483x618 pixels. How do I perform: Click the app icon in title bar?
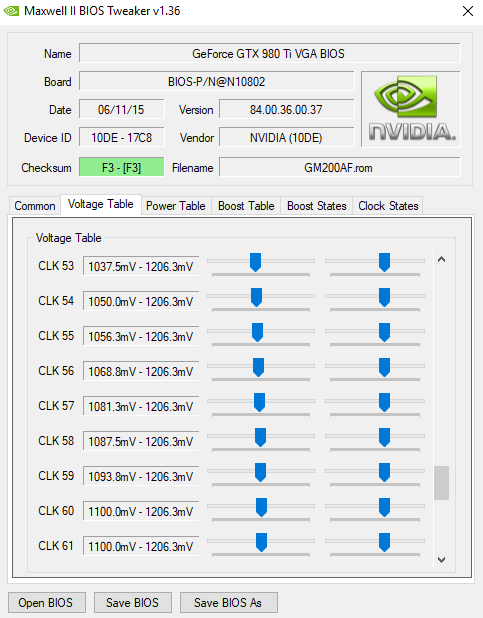[x=11, y=11]
